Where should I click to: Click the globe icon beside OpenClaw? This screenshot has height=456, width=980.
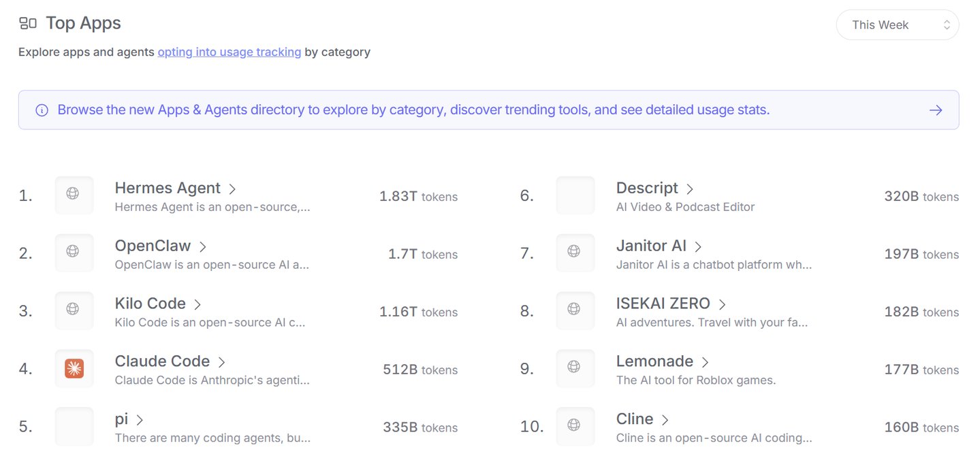[73, 251]
